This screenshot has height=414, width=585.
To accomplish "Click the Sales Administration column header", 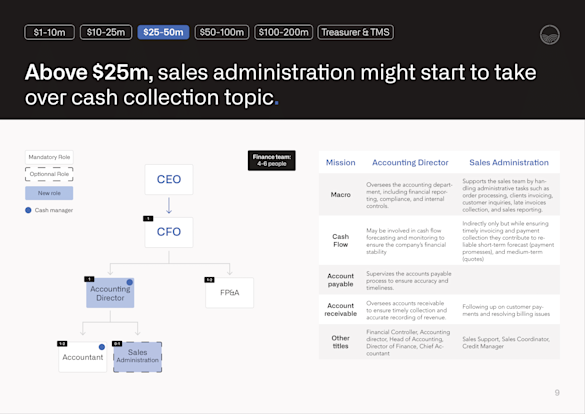I will pos(509,163).
